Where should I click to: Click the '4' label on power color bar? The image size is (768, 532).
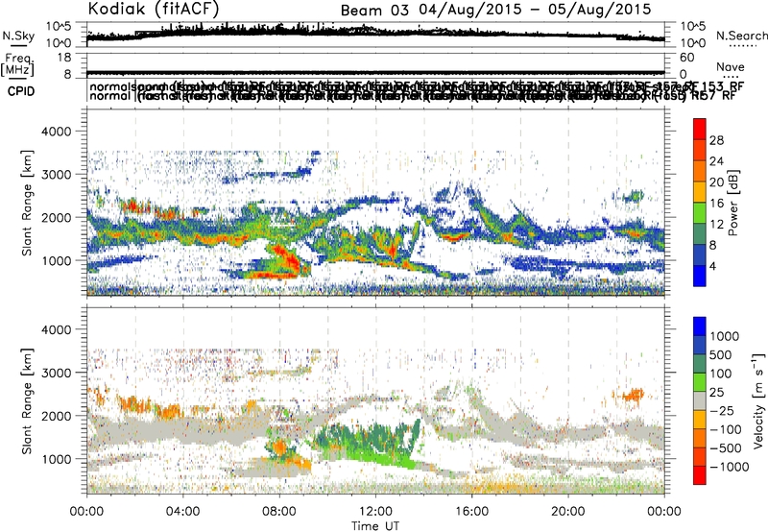(713, 267)
